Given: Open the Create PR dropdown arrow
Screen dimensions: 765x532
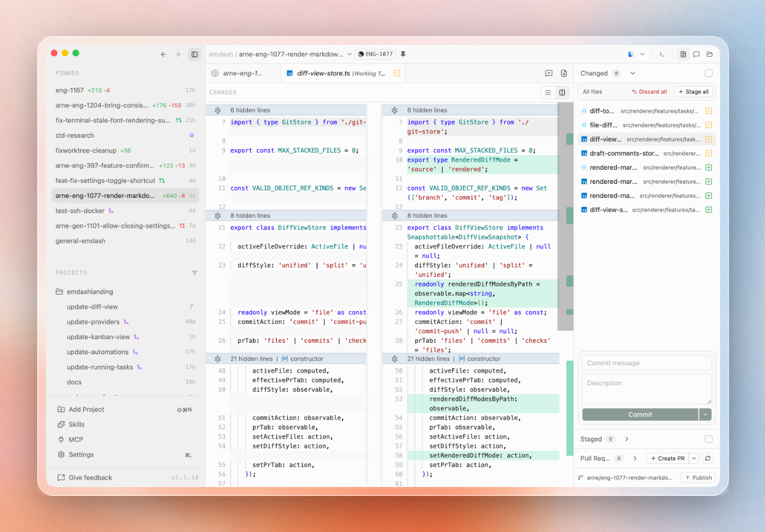Looking at the screenshot, I should (694, 458).
